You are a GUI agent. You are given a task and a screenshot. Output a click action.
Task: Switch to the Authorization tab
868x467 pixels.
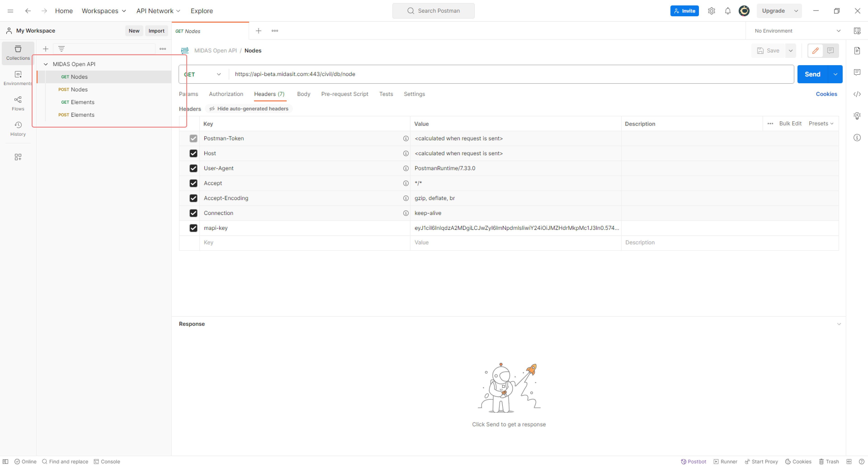coord(226,94)
